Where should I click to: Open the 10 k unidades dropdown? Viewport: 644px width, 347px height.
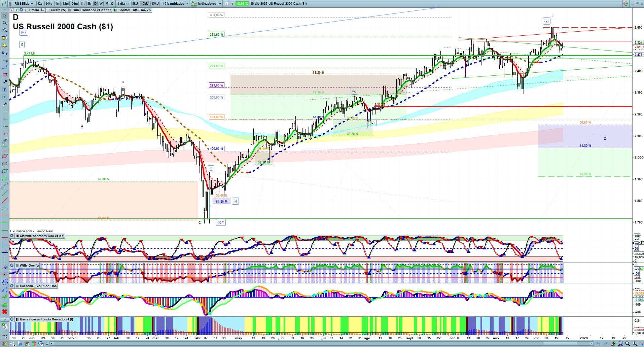click(x=175, y=4)
